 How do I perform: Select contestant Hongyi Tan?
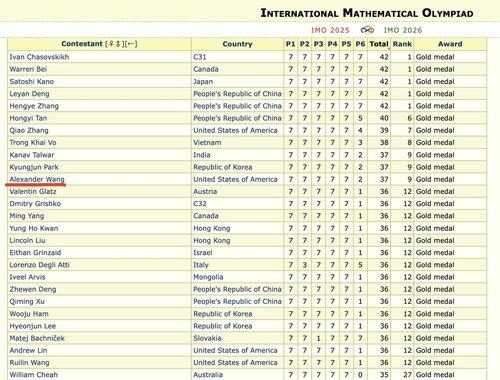tap(28, 118)
